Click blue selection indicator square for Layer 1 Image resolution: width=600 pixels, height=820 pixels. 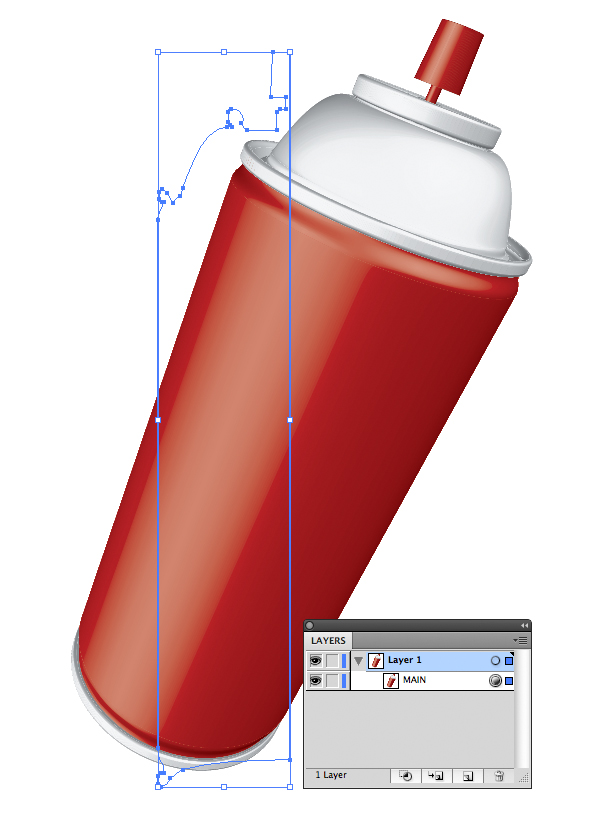click(x=509, y=661)
